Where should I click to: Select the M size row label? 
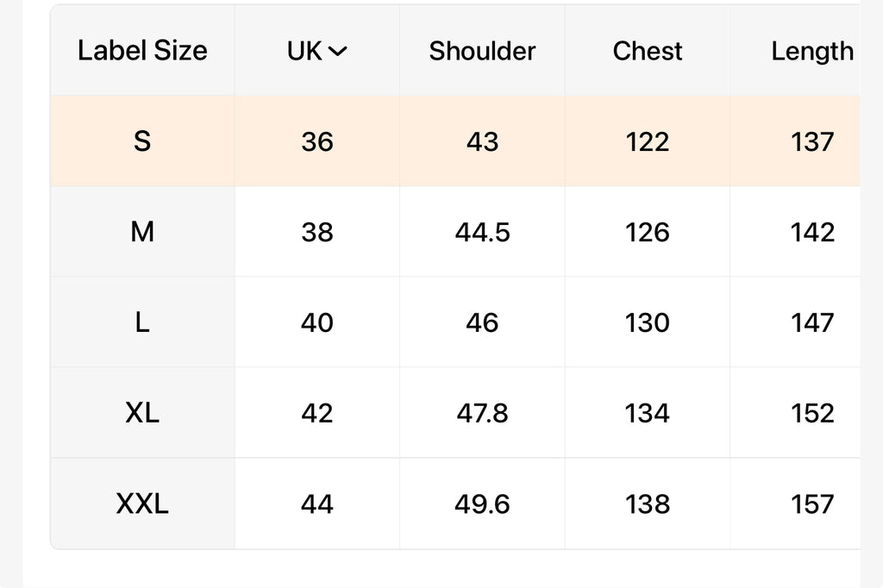tap(142, 231)
